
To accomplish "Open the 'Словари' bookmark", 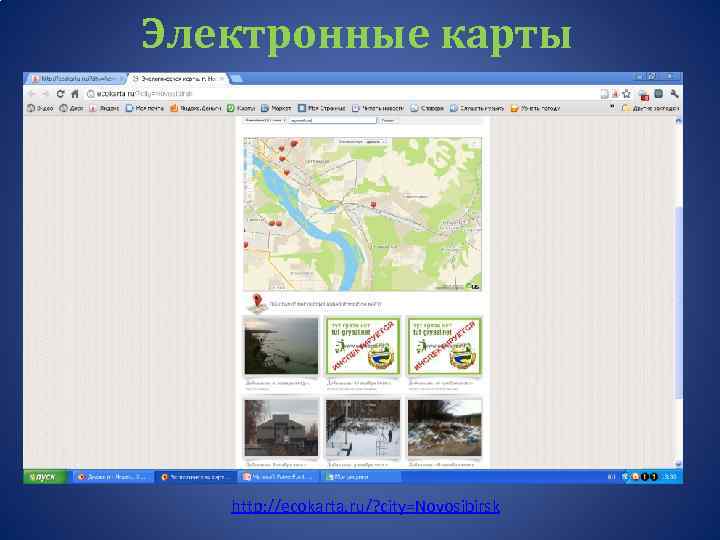I will [427, 108].
